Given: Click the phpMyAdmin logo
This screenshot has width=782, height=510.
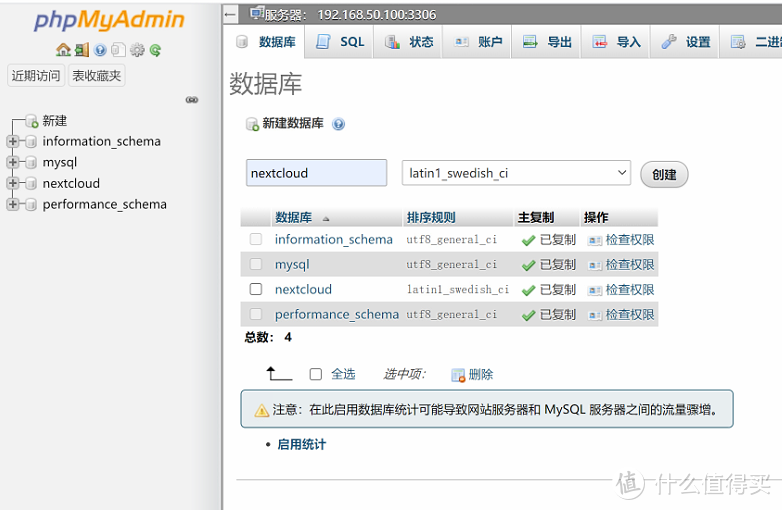Looking at the screenshot, I should [109, 20].
